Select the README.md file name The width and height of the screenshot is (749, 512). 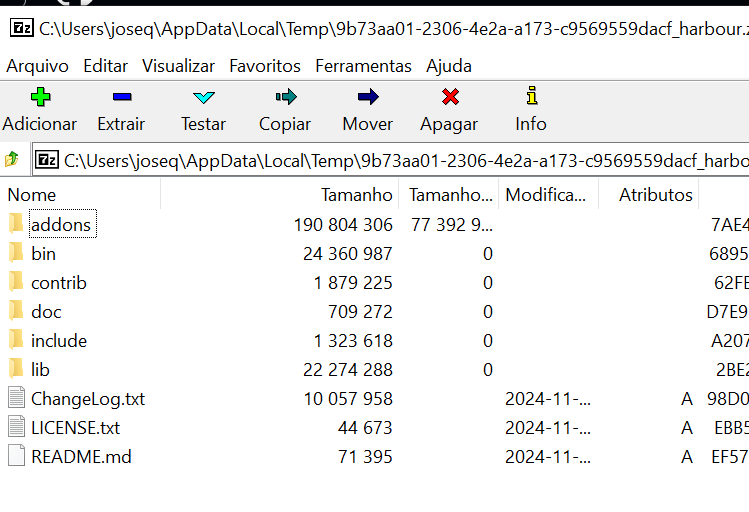(81, 457)
